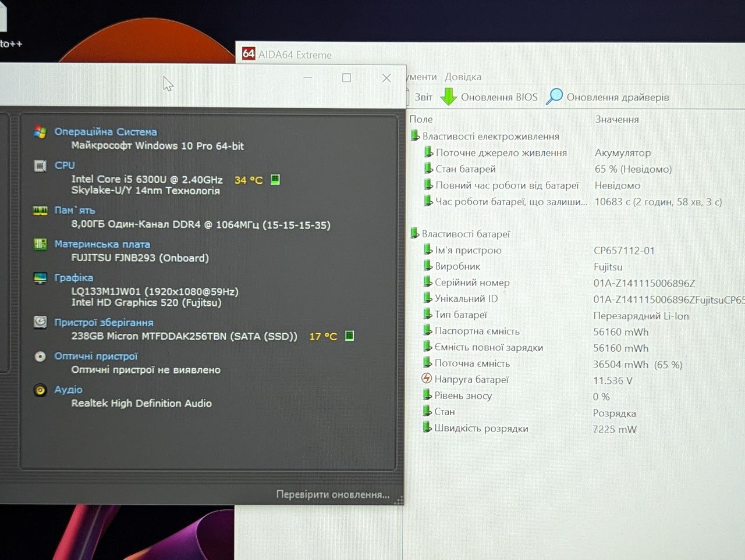Click the Аудіо speaker icon

40,390
